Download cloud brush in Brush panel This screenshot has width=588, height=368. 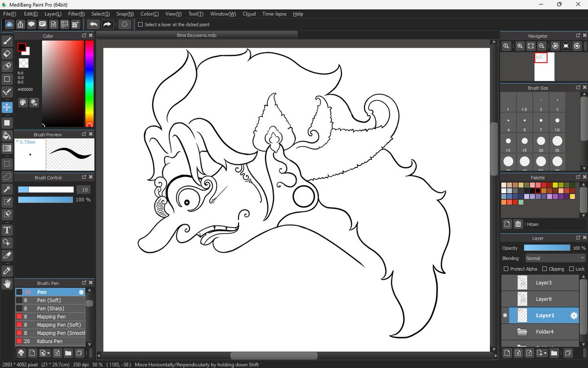coord(21,353)
